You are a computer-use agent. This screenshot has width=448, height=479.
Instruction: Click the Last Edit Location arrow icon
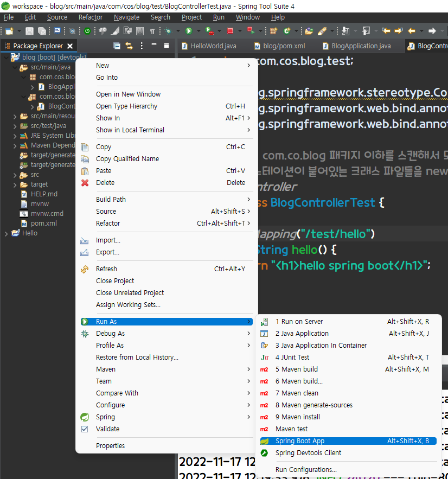[386, 30]
